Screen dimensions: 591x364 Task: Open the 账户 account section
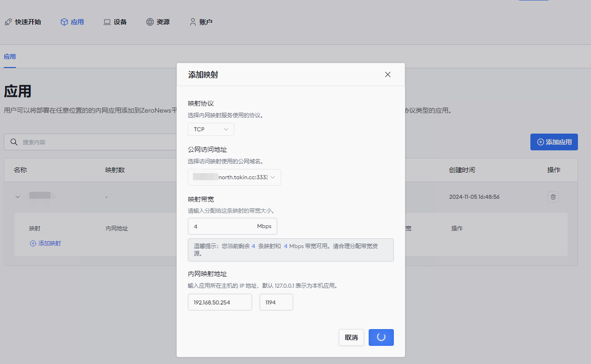[201, 22]
